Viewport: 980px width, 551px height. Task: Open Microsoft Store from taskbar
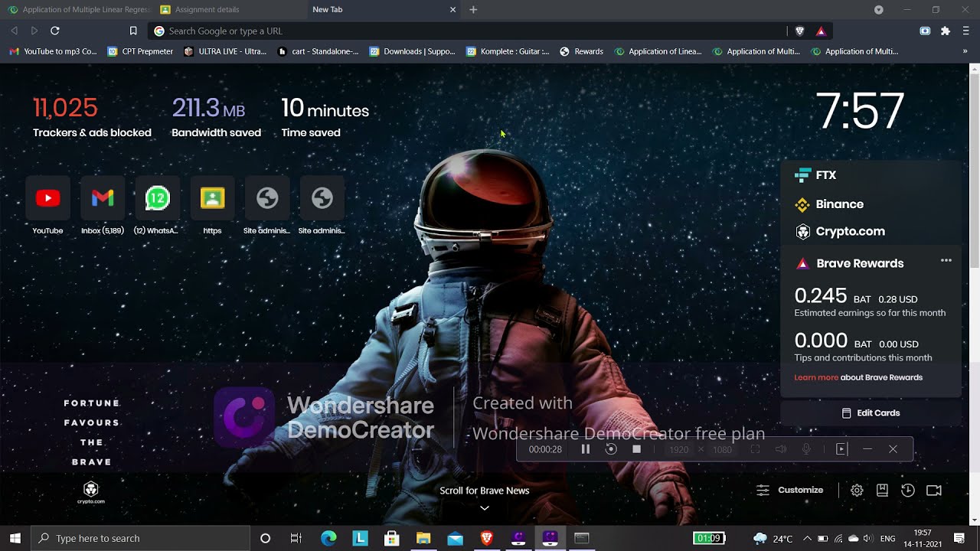[x=391, y=538]
